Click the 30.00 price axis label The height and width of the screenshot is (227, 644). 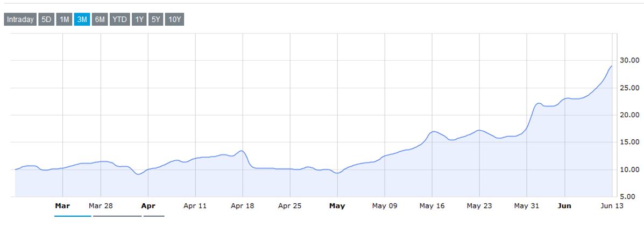coord(629,60)
